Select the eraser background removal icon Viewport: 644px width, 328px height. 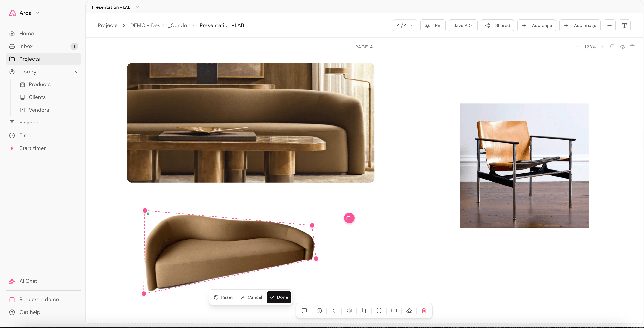(409, 311)
